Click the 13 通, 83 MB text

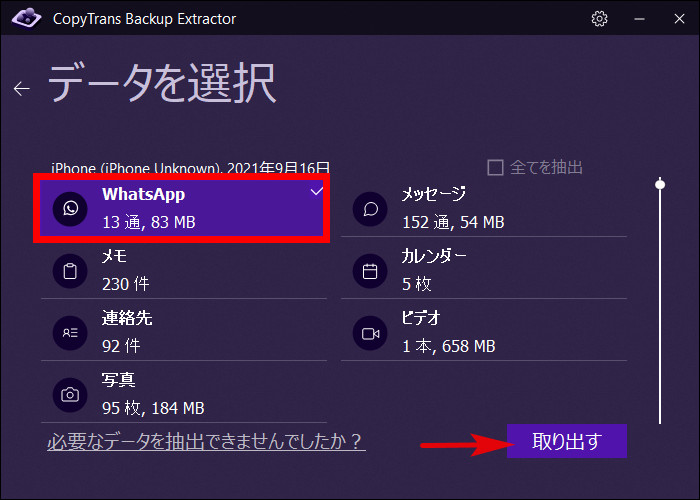[x=149, y=222]
